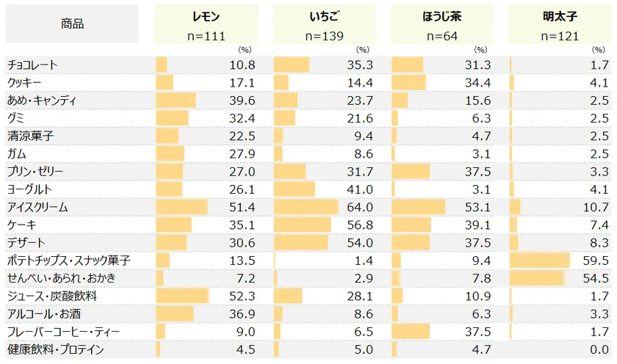This screenshot has height=364, width=617.
Task: Select the 41.0 value for いちご ヨーグルト
Action: tap(361, 189)
